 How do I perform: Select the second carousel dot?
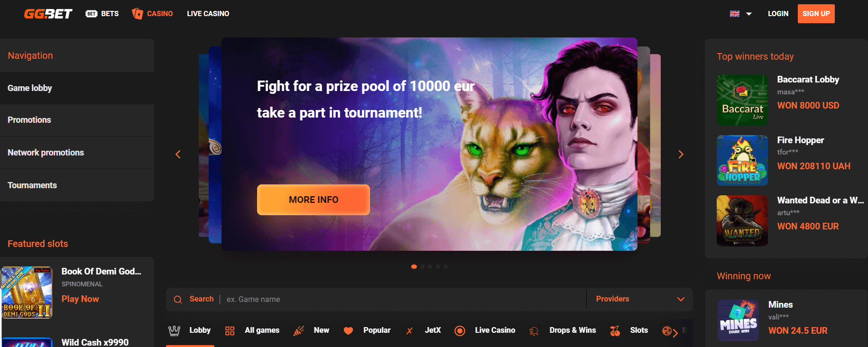pos(422,266)
